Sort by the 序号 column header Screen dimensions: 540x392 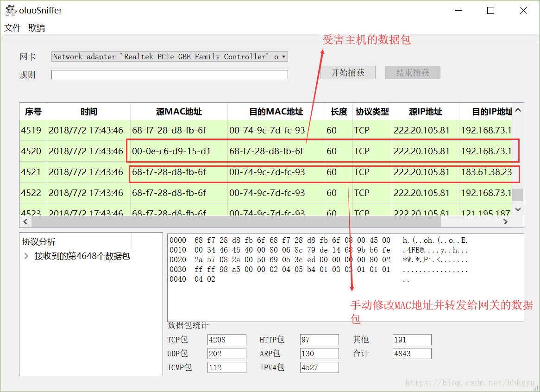coord(33,112)
